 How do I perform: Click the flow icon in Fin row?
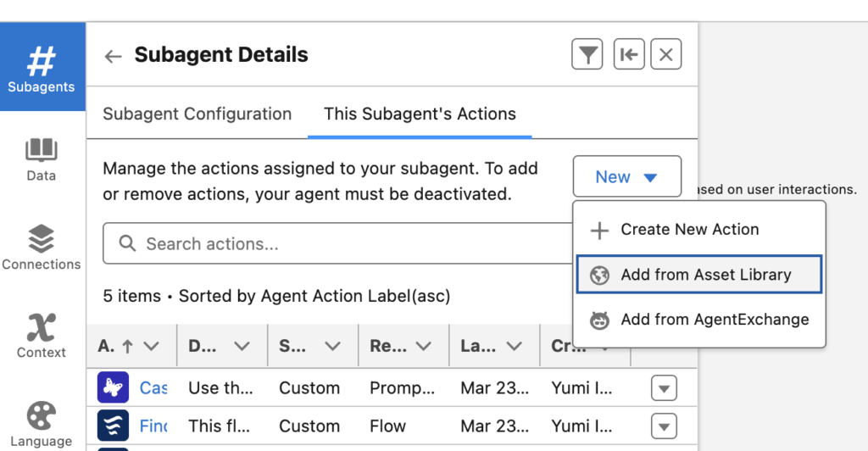(113, 426)
